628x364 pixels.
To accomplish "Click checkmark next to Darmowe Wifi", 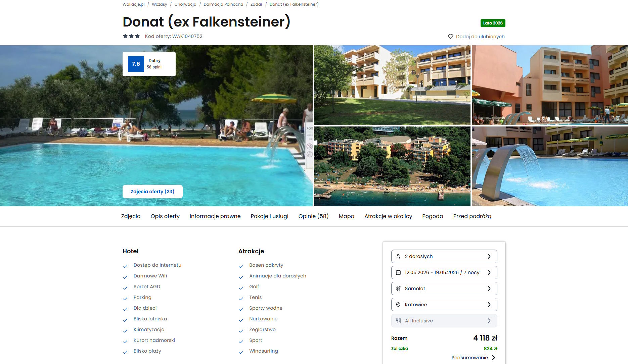I will tap(125, 277).
